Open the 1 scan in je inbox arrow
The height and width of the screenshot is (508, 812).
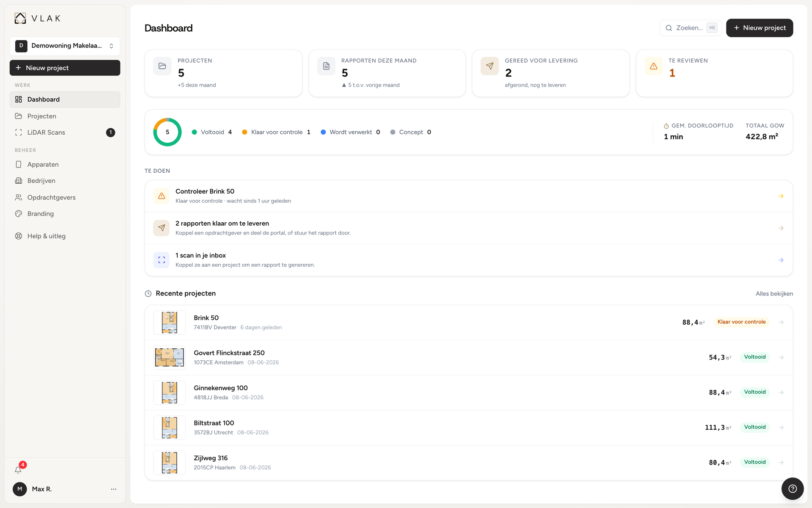[x=781, y=260]
